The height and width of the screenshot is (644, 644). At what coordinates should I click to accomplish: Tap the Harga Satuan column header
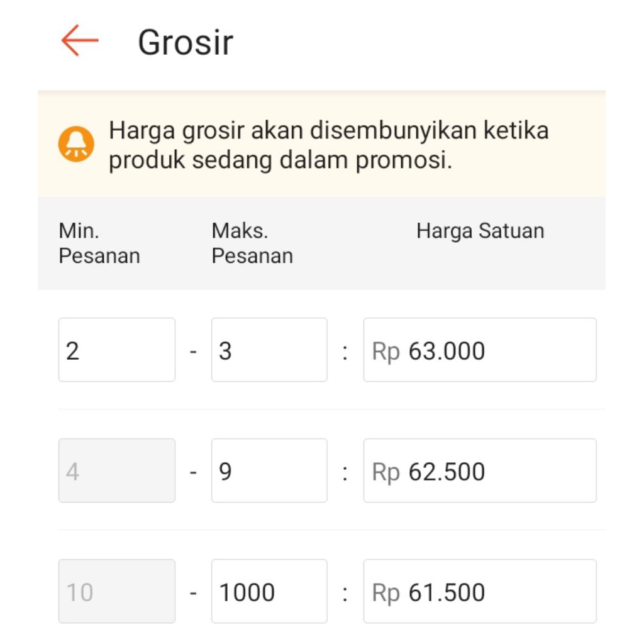(x=480, y=231)
